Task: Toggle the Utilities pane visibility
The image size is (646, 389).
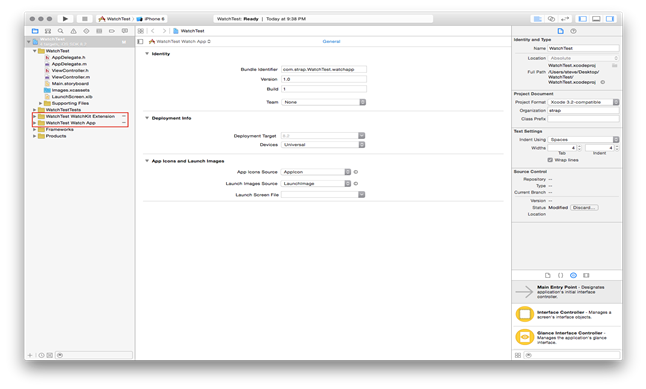Action: [x=610, y=19]
